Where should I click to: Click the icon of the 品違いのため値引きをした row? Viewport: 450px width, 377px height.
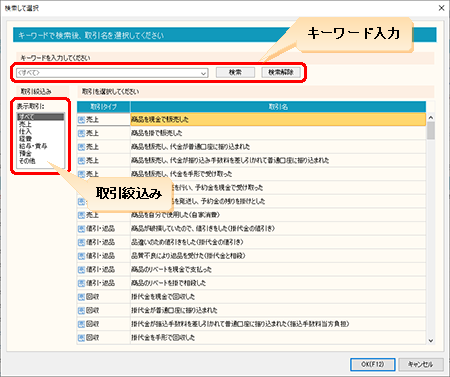click(81, 242)
